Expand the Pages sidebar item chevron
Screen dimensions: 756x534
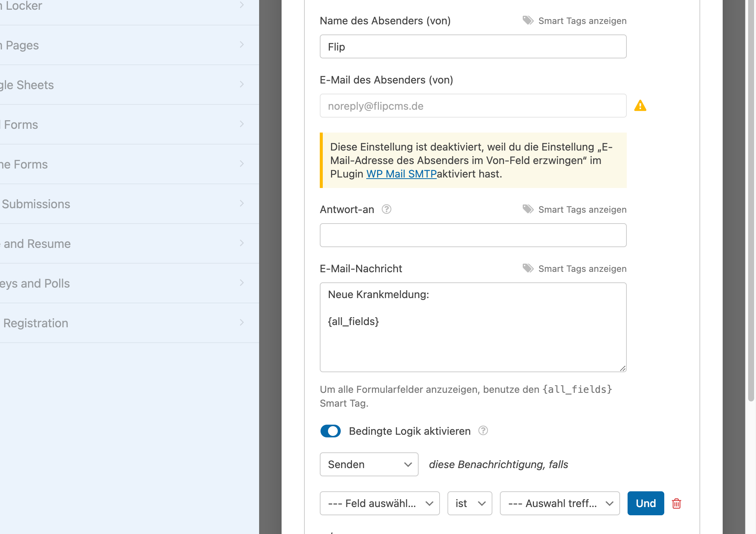[242, 45]
